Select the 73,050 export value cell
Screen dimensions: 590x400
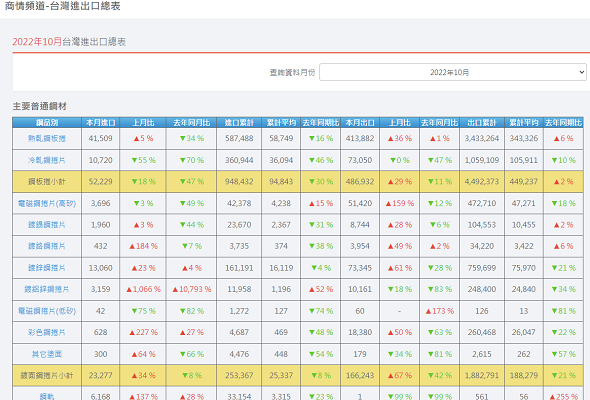360,160
